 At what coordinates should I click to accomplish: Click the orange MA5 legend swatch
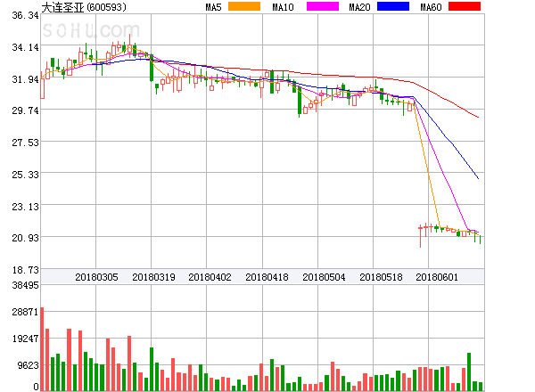click(x=244, y=6)
